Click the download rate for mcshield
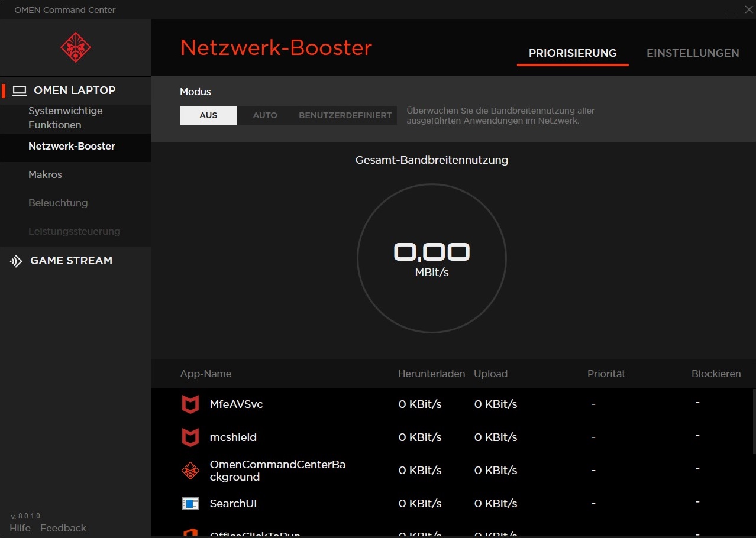756x538 pixels. [420, 437]
